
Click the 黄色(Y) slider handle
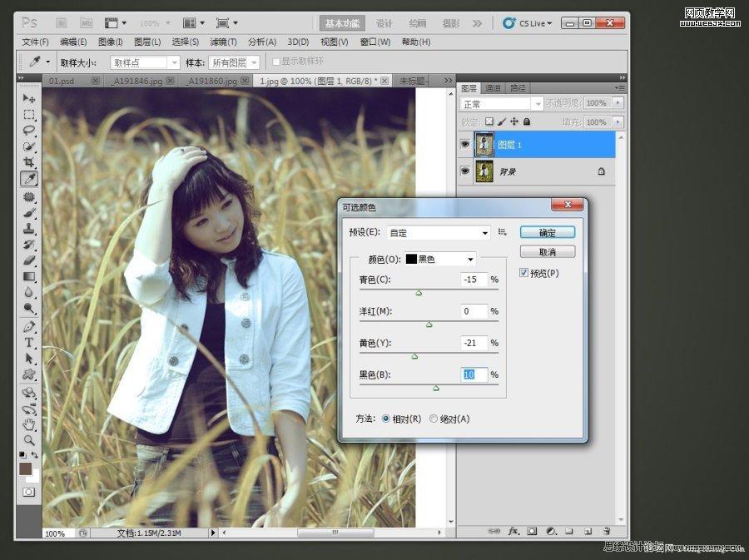414,356
